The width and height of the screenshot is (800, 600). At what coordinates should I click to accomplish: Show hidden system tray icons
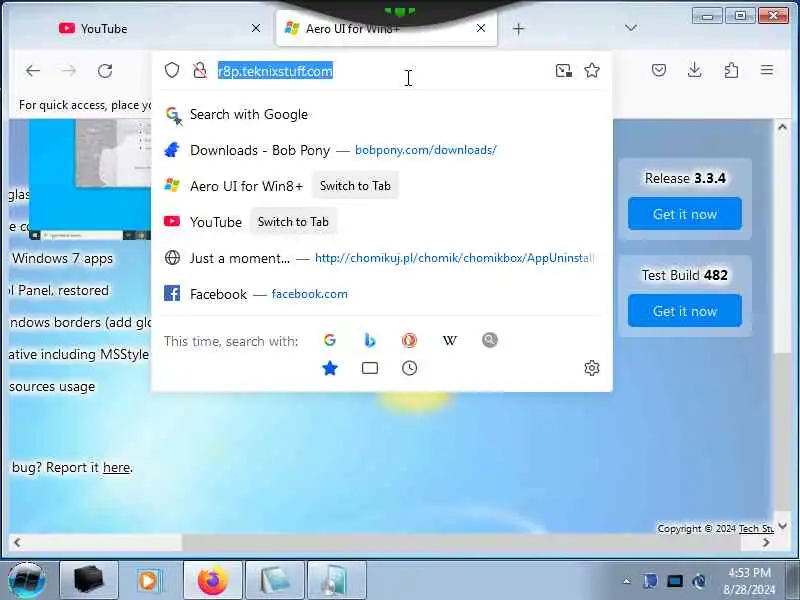pos(627,581)
